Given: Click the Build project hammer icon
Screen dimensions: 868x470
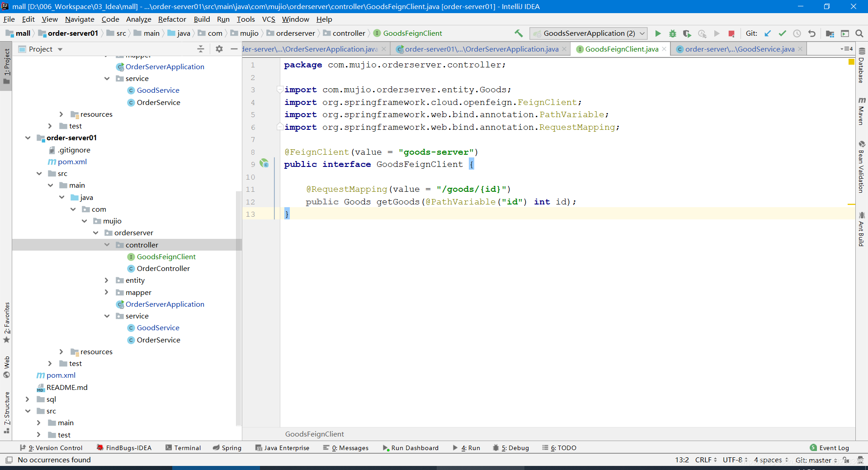Looking at the screenshot, I should [x=519, y=33].
